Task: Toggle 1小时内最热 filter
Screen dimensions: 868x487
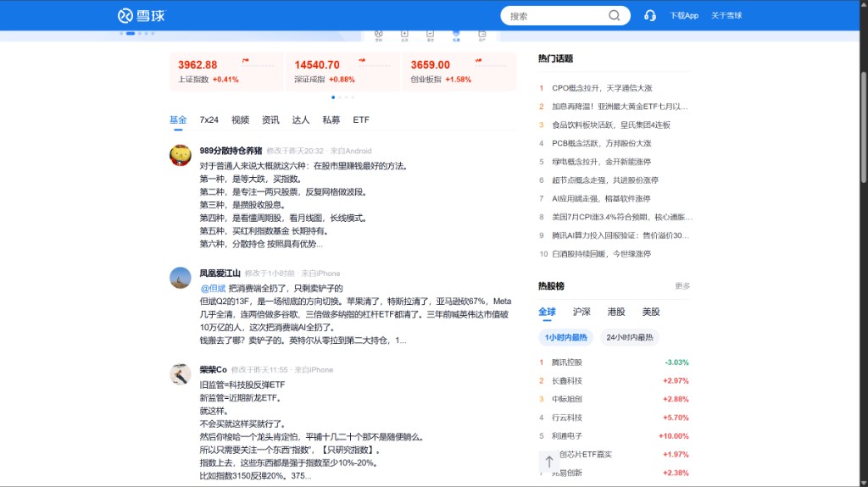Action: pos(565,337)
